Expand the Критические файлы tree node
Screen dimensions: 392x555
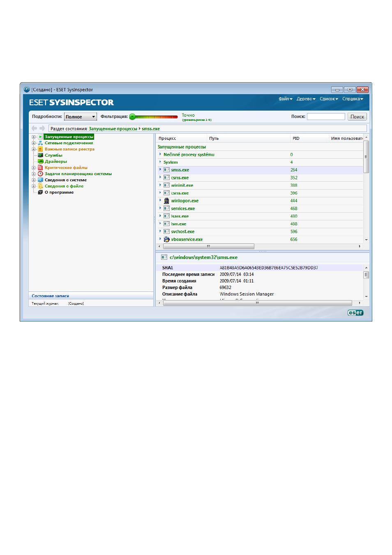point(34,168)
